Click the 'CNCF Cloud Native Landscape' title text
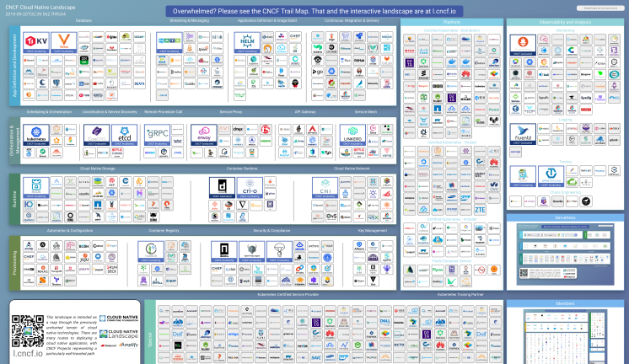Image resolution: width=629 pixels, height=364 pixels. [40, 8]
